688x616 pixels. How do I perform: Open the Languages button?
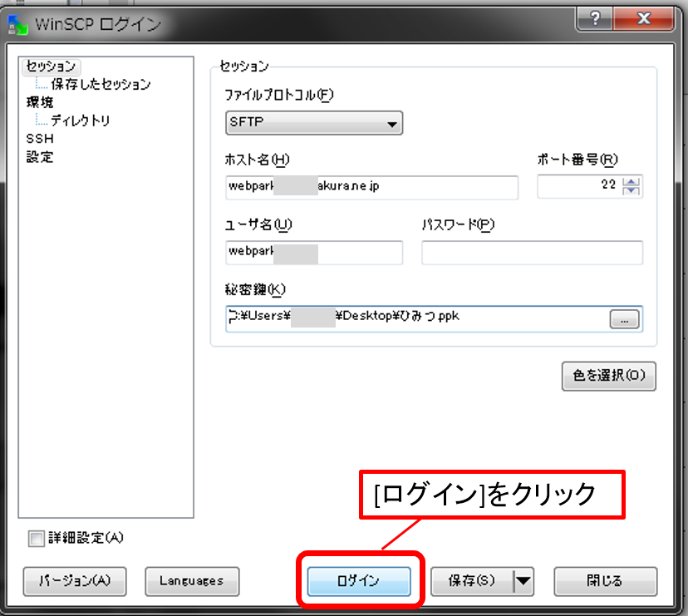192,581
